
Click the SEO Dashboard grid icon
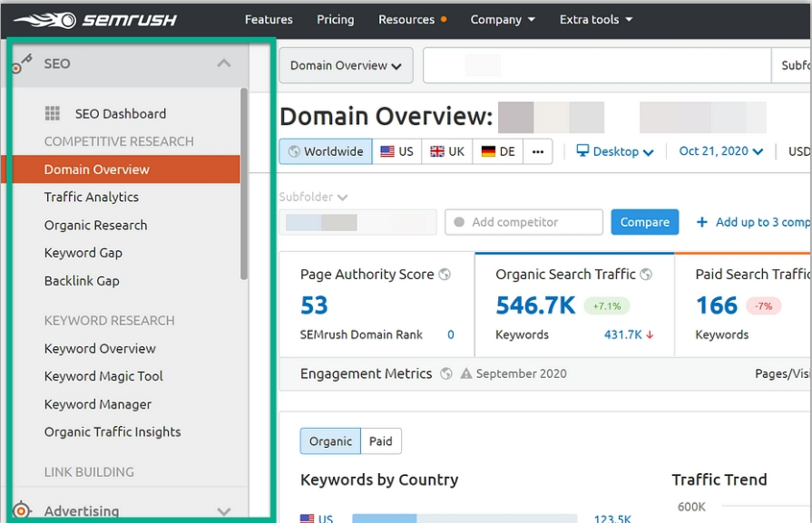(53, 113)
